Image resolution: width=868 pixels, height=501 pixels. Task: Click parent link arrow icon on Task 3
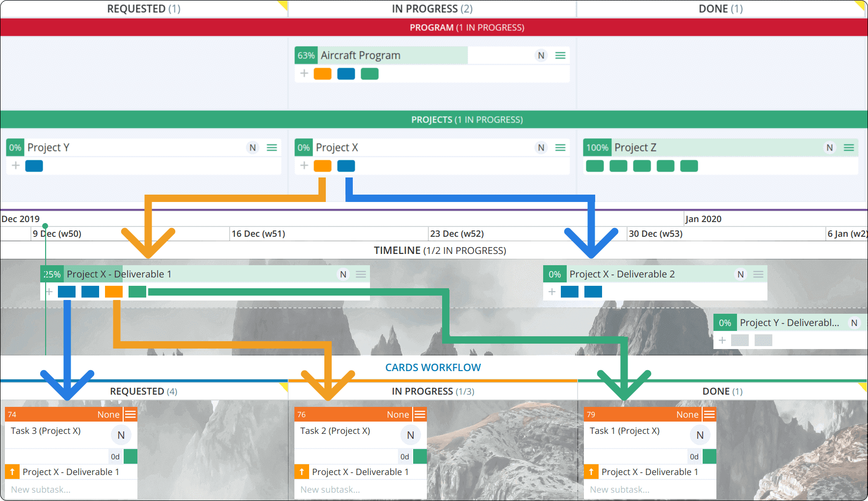(12, 472)
